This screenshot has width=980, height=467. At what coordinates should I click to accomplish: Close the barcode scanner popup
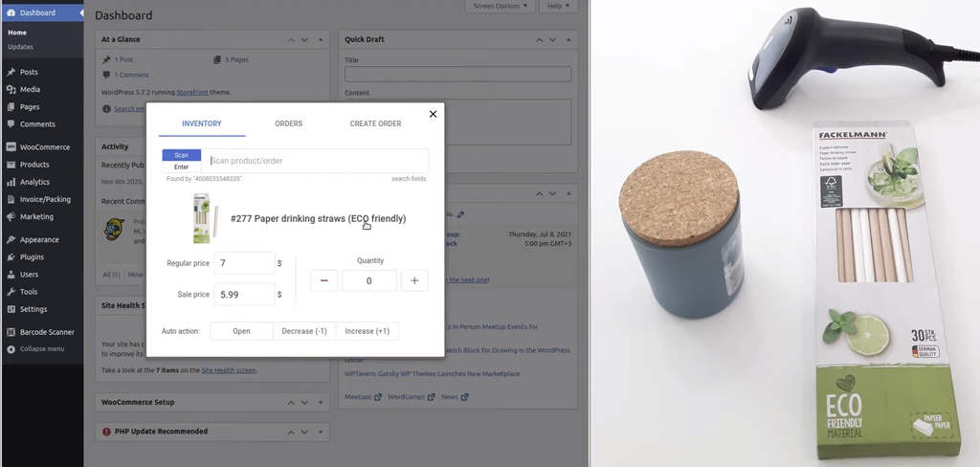[433, 114]
